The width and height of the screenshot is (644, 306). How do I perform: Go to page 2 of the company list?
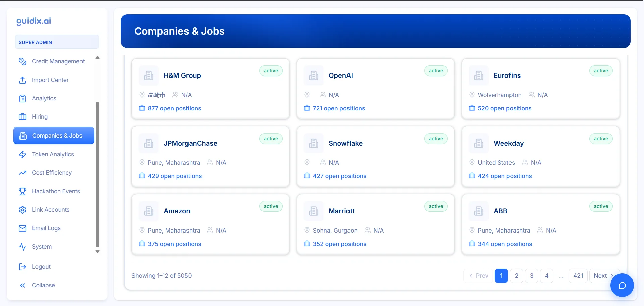[x=517, y=276]
